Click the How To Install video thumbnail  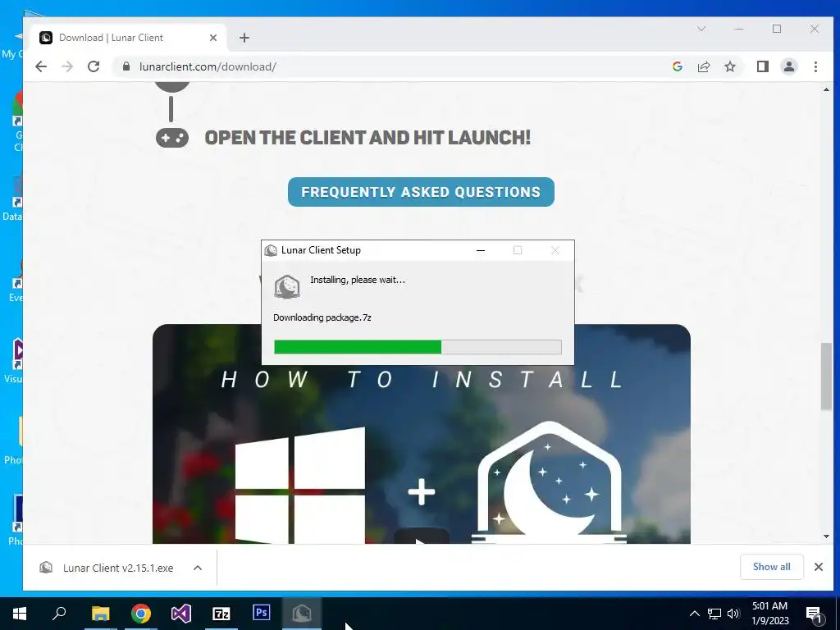(x=422, y=434)
